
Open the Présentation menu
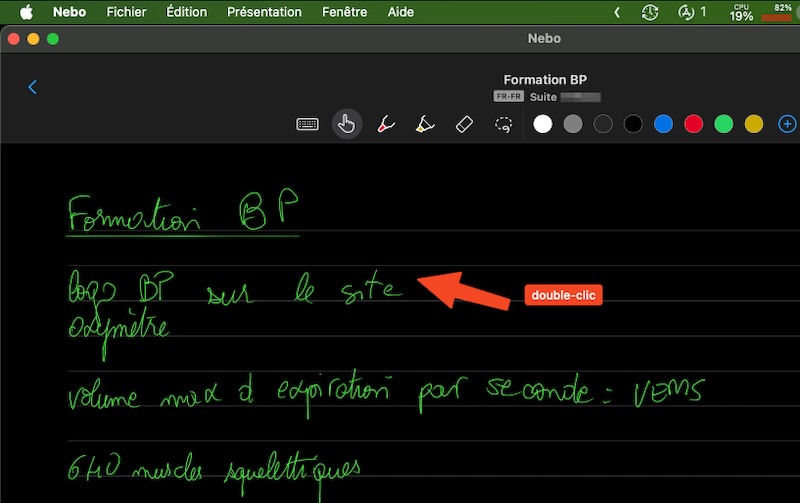pos(264,12)
